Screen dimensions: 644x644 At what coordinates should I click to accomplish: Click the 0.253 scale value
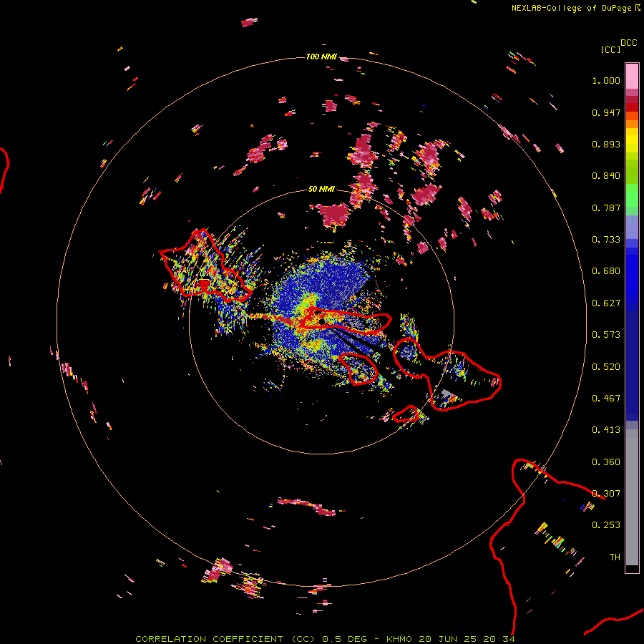pyautogui.click(x=606, y=525)
